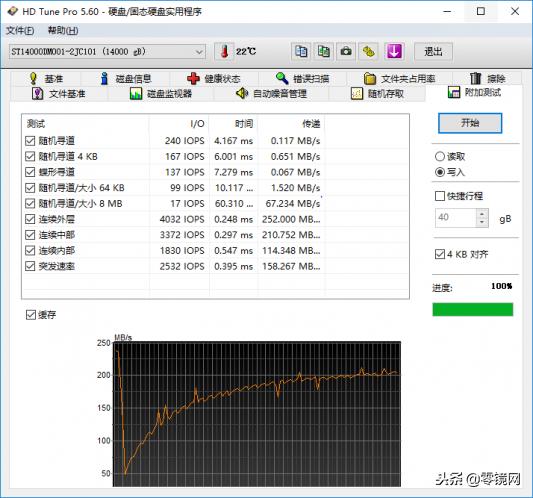Image resolution: width=533 pixels, height=498 pixels.
Task: Open the 基准 benchmark tab
Action: 46,79
